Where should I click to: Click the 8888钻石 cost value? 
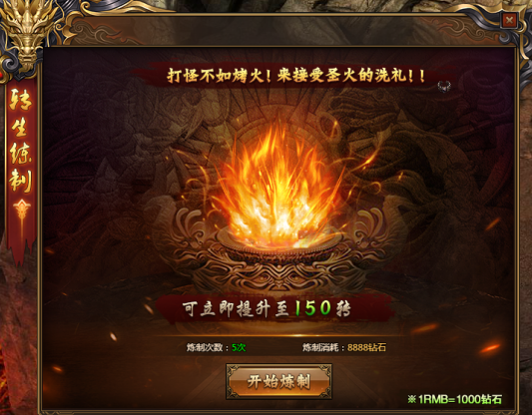coord(366,347)
